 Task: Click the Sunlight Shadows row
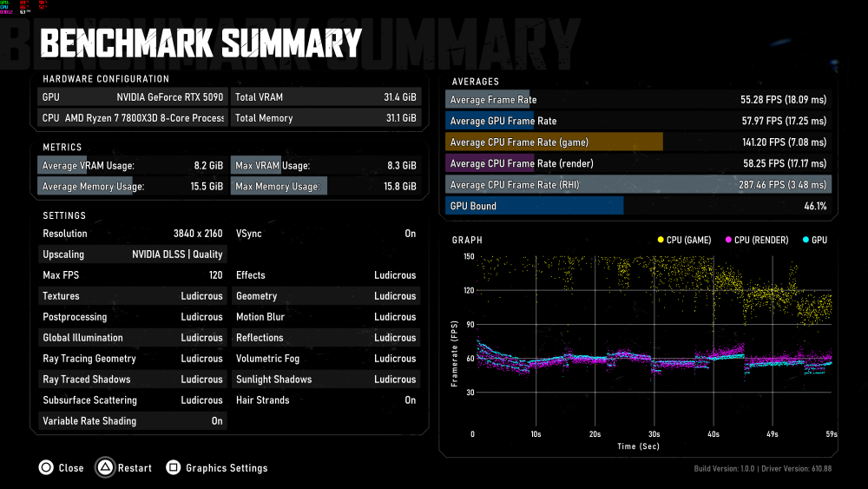pos(325,380)
